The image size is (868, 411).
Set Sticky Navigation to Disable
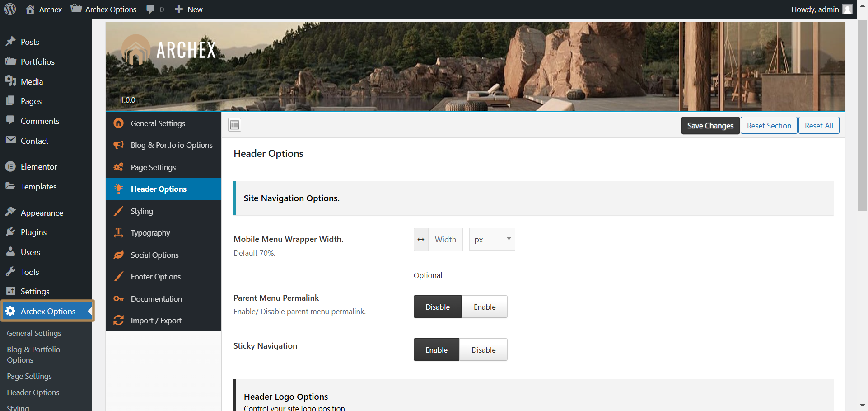pos(483,350)
